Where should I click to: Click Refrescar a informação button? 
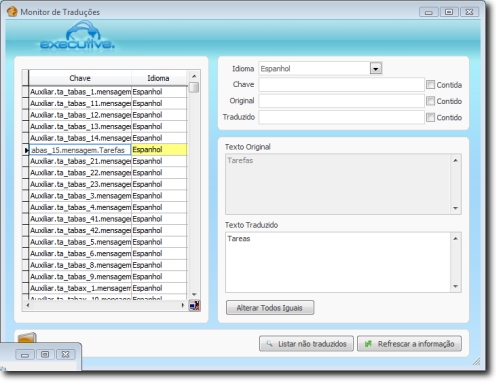409,344
